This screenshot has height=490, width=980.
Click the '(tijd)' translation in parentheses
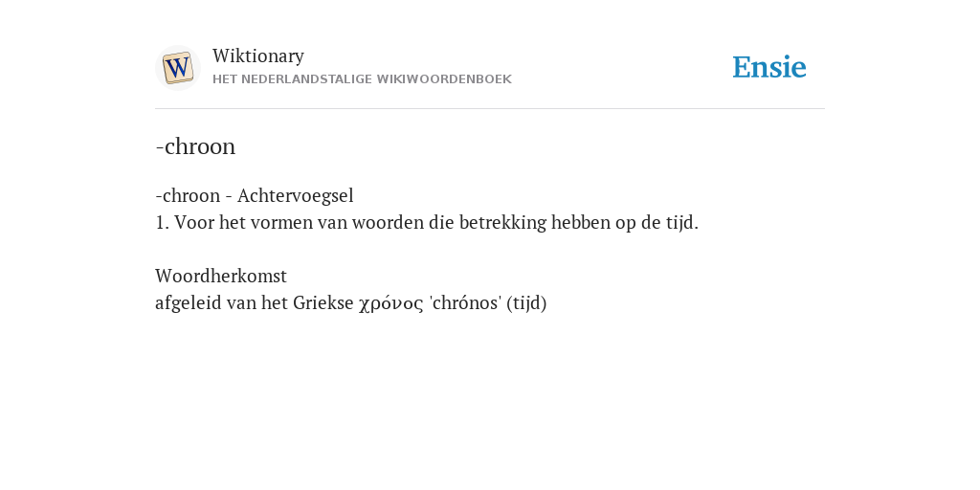click(527, 303)
